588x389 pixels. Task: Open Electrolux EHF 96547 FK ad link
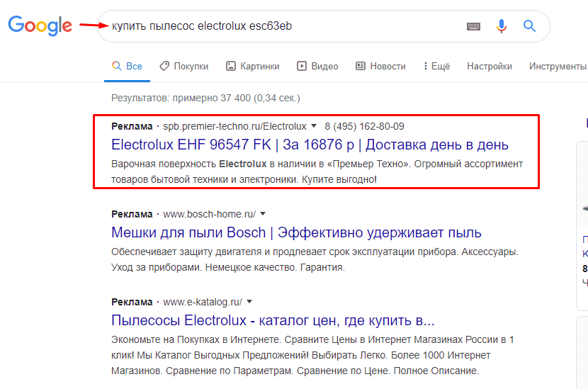click(310, 145)
